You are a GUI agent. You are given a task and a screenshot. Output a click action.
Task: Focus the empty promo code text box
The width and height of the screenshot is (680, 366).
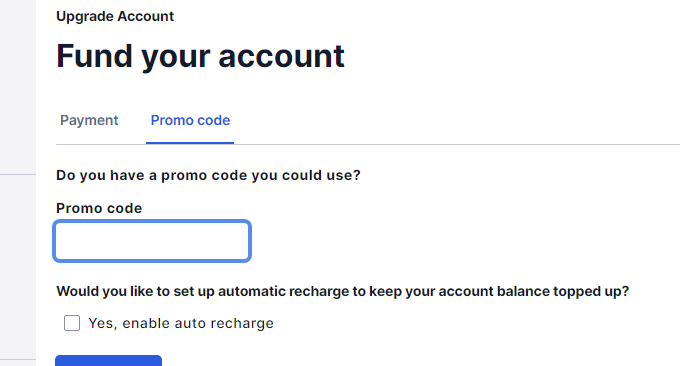pyautogui.click(x=152, y=241)
